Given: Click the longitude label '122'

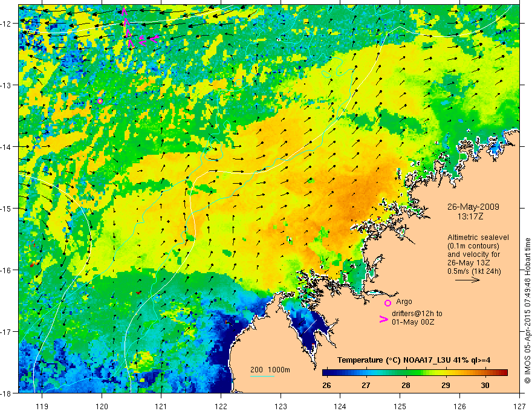Looking at the screenshot, I should 221,406.
